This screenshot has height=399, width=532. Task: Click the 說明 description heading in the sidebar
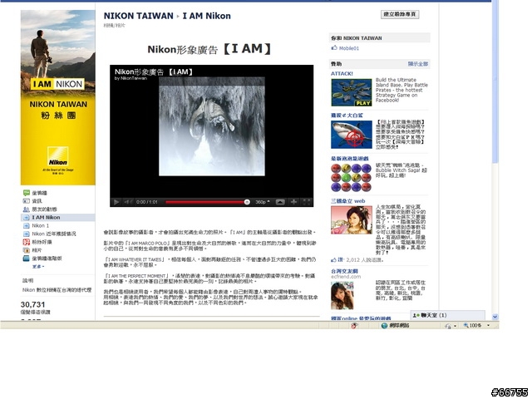tap(27, 281)
